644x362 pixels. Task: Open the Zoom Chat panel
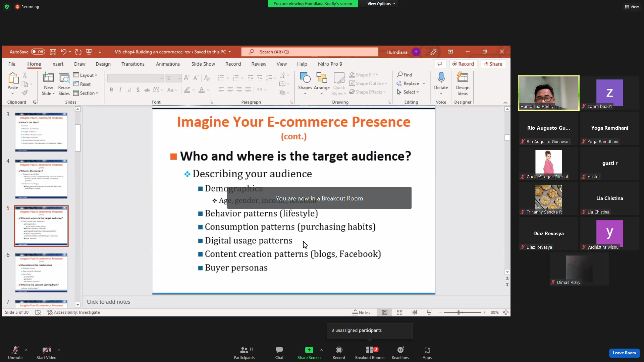[x=279, y=353]
